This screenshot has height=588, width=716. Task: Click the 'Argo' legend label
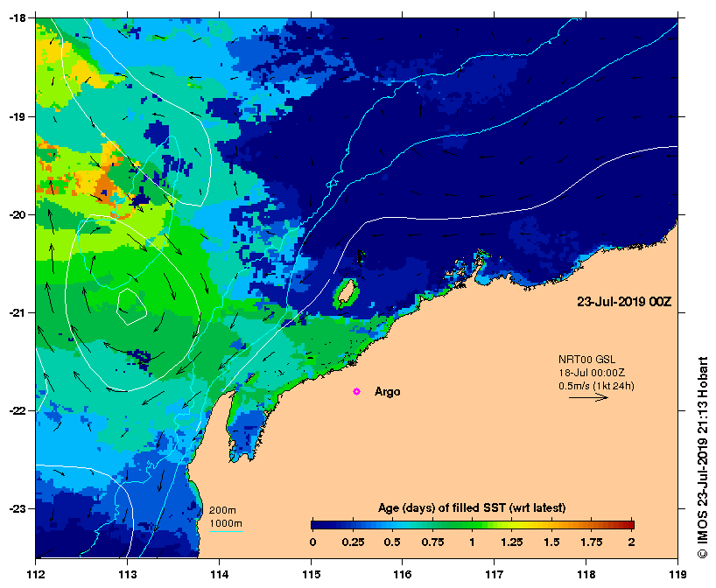click(x=387, y=392)
